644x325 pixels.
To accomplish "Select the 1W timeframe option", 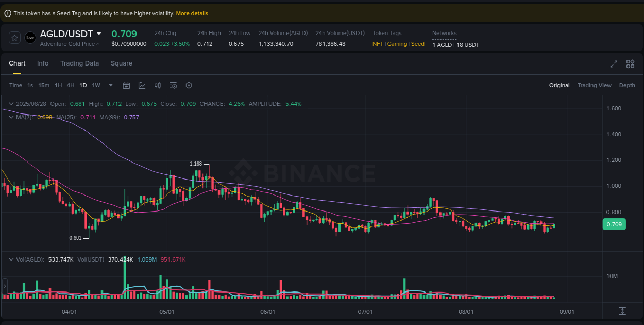I will tap(96, 85).
